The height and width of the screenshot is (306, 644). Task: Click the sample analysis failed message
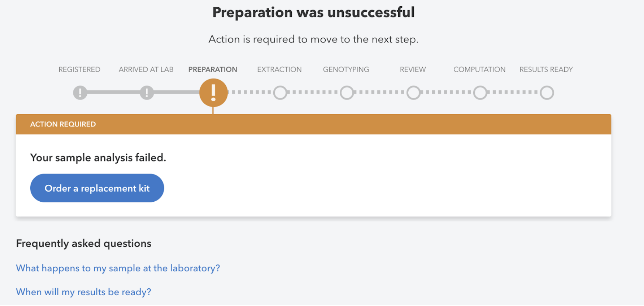[98, 157]
